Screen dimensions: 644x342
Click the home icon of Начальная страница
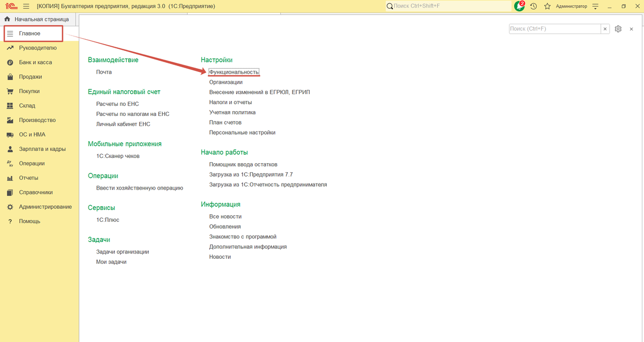coord(7,19)
